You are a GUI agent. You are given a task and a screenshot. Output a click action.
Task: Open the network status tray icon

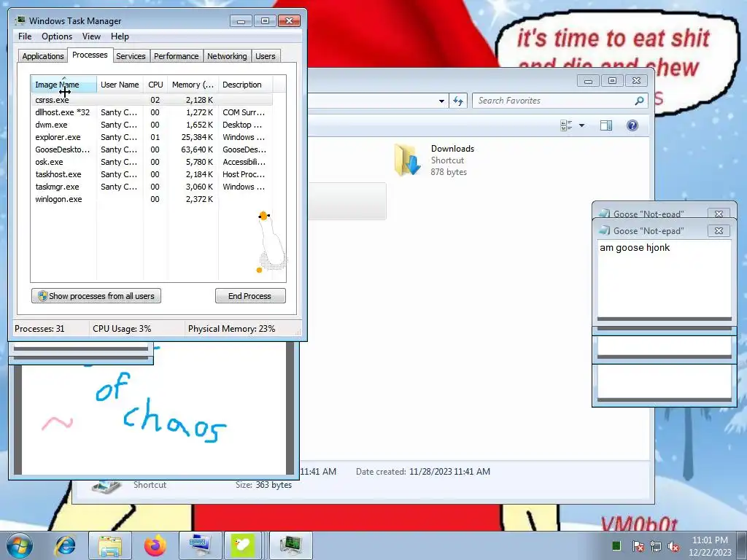pos(656,545)
